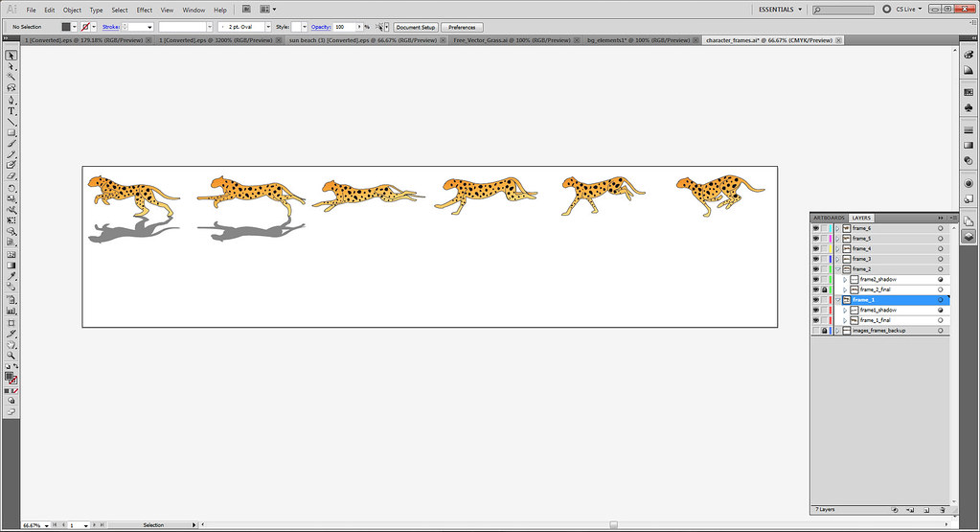Click Create New Sublayer icon
The image size is (980, 532).
[910, 510]
